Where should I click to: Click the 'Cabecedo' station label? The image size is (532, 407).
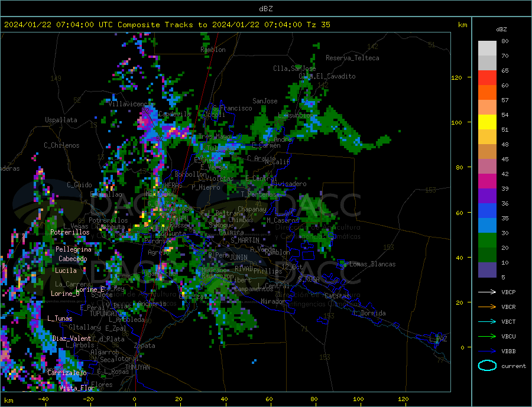coord(73,259)
